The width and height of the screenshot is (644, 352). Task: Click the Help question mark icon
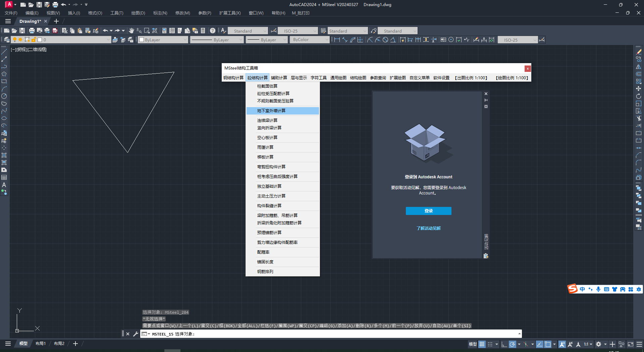pos(213,31)
